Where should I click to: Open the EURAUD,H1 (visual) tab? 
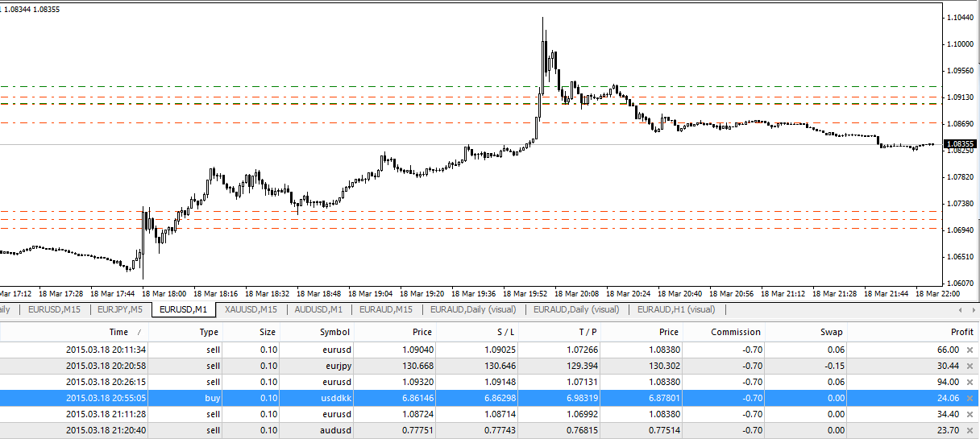pyautogui.click(x=675, y=309)
